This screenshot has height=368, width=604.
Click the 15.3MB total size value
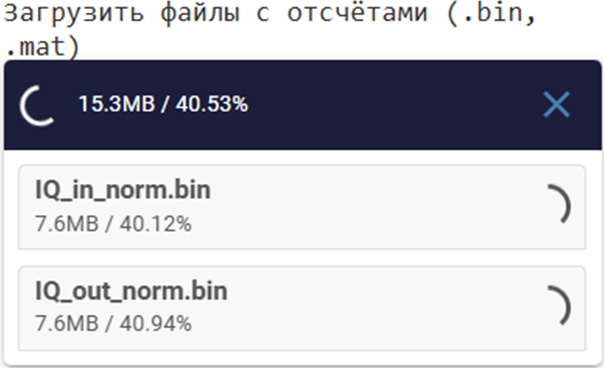(x=117, y=104)
